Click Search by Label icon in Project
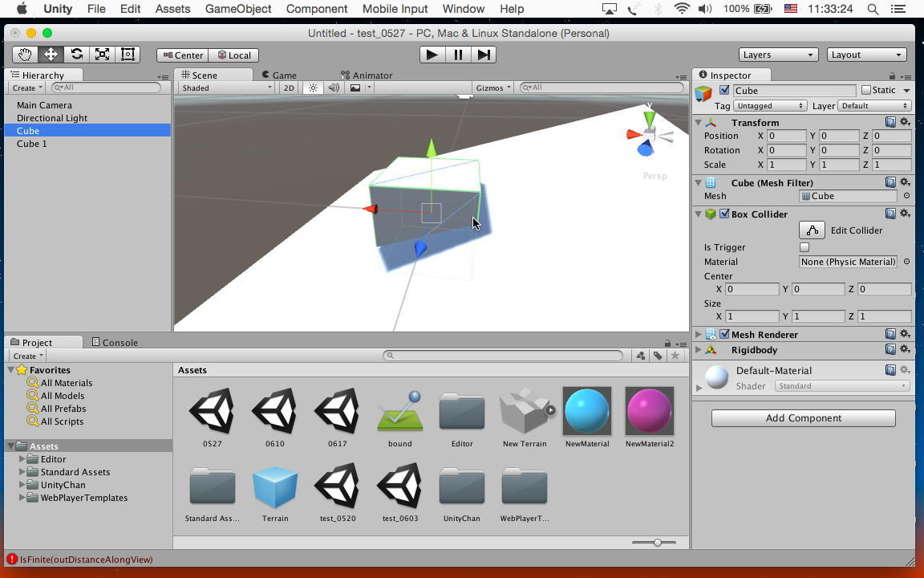This screenshot has height=578, width=924. [x=658, y=355]
